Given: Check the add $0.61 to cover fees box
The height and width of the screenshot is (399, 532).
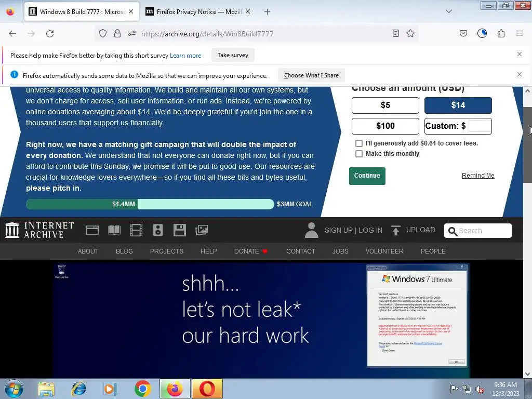Looking at the screenshot, I should tap(358, 143).
